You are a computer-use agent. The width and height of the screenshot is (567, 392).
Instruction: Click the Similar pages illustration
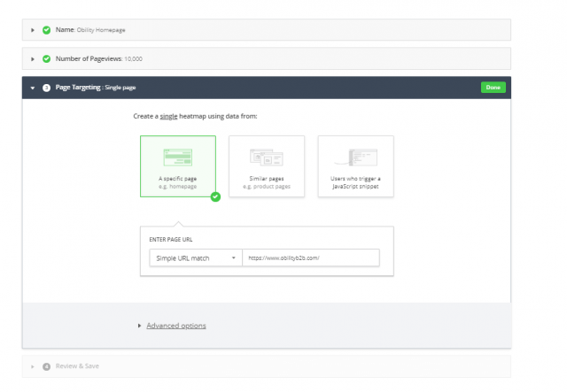tap(266, 158)
